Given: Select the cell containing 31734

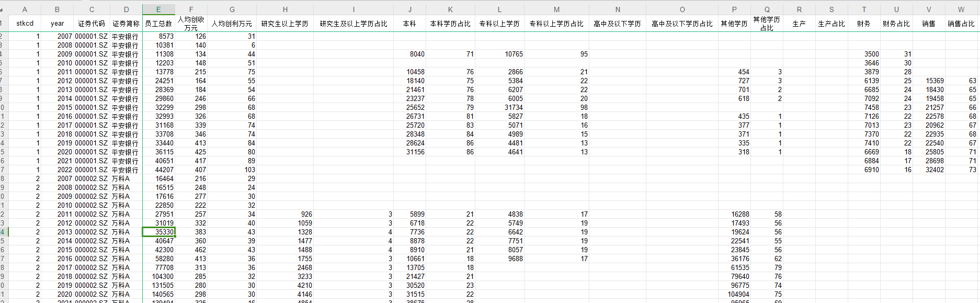Looking at the screenshot, I should point(499,107).
